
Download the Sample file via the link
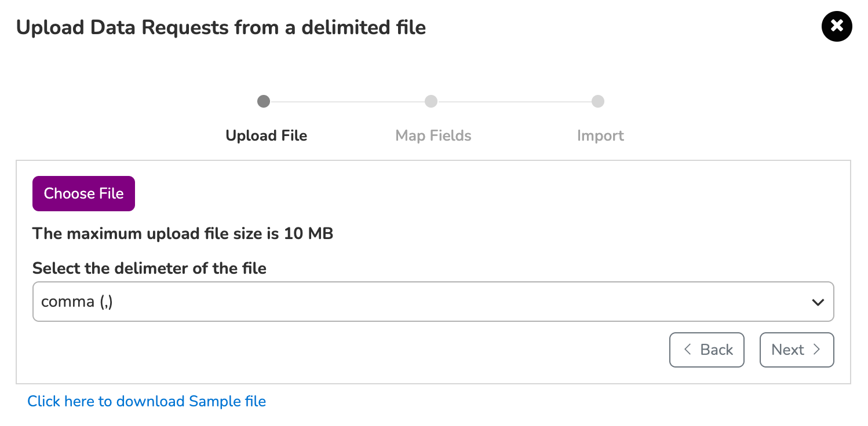coord(147,401)
